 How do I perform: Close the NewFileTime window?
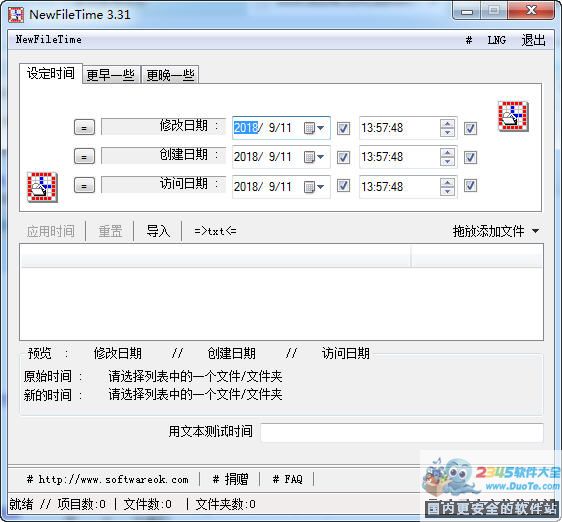(531, 11)
